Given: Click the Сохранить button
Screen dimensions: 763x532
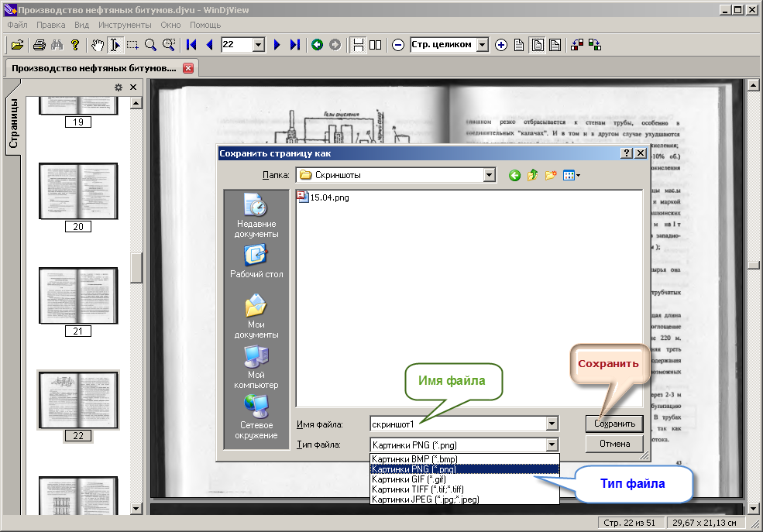Looking at the screenshot, I should [614, 424].
